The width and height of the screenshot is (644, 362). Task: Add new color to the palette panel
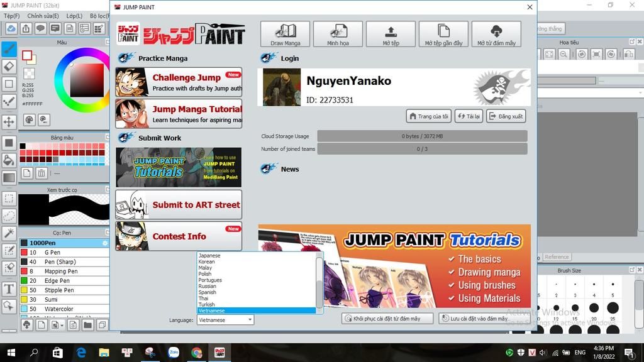coord(26,173)
